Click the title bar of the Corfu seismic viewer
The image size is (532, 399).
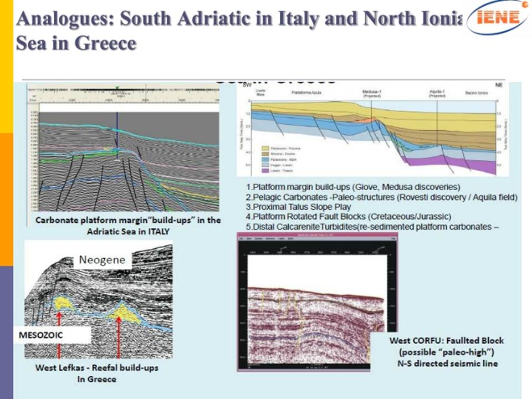317,235
